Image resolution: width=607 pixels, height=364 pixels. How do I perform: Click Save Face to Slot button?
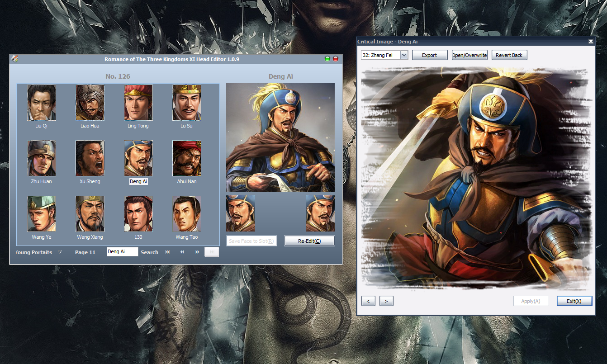click(251, 241)
